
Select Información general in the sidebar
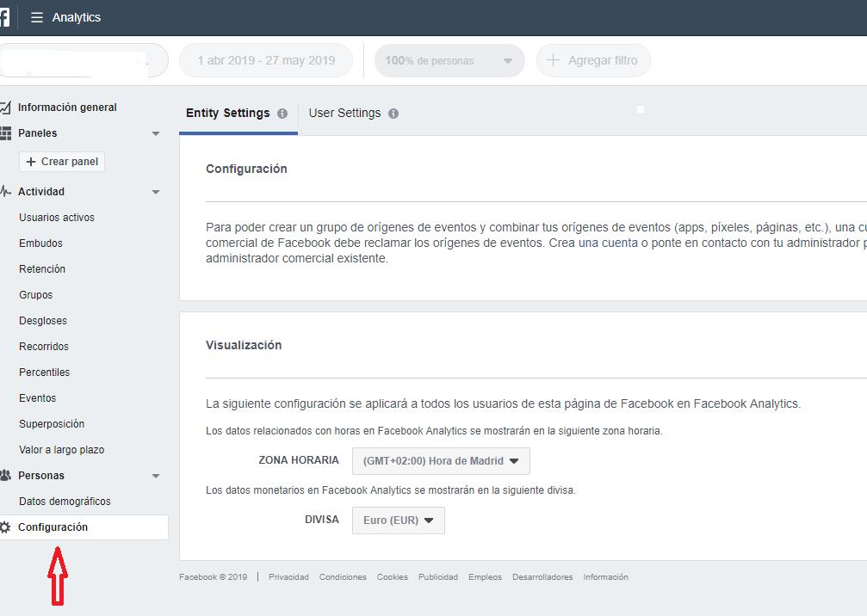click(x=65, y=107)
